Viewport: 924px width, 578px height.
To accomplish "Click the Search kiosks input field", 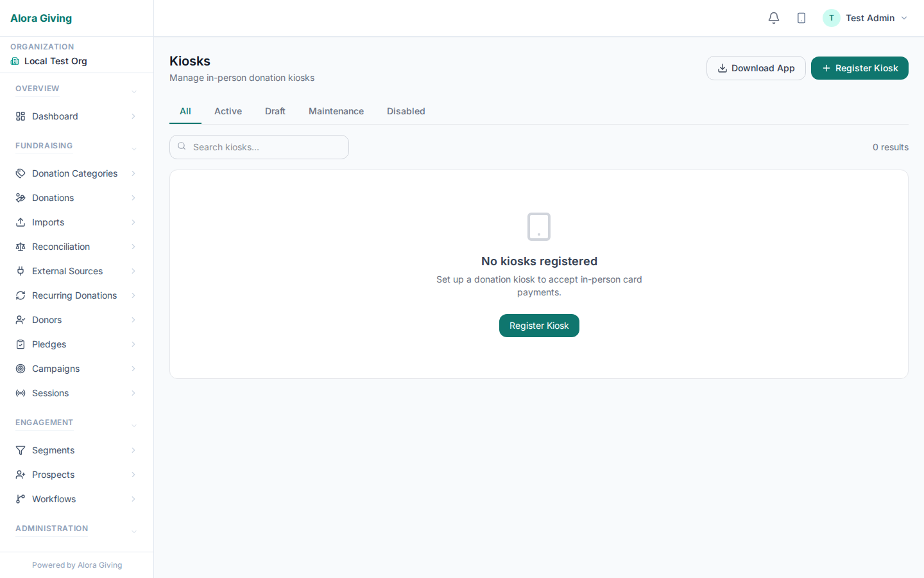I will pyautogui.click(x=259, y=146).
